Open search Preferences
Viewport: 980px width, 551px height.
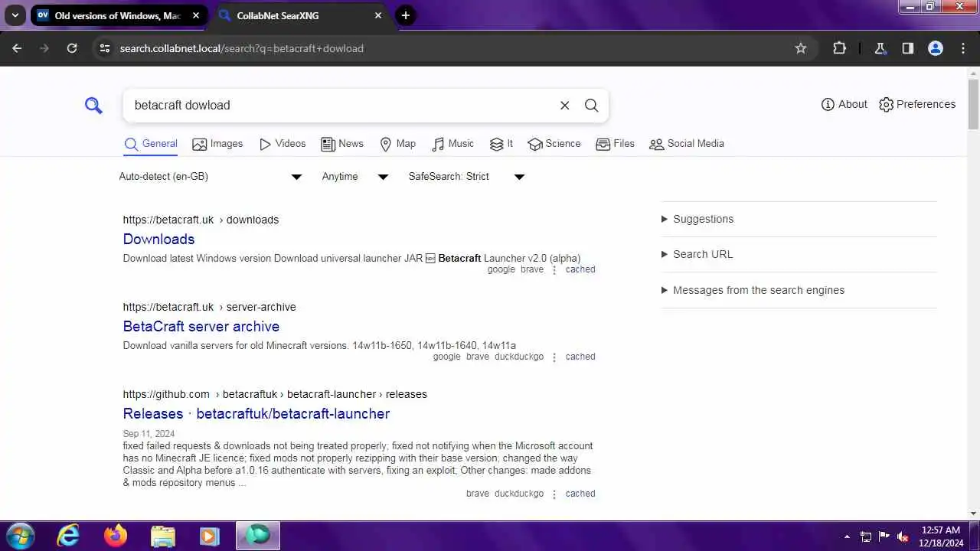coord(917,104)
